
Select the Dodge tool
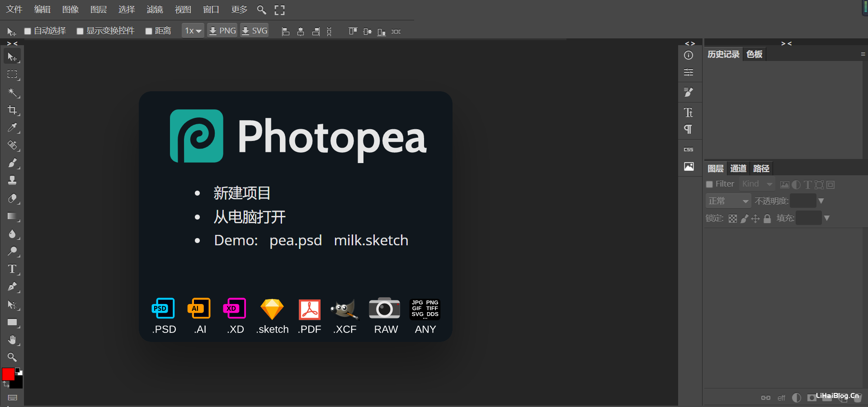[12, 252]
